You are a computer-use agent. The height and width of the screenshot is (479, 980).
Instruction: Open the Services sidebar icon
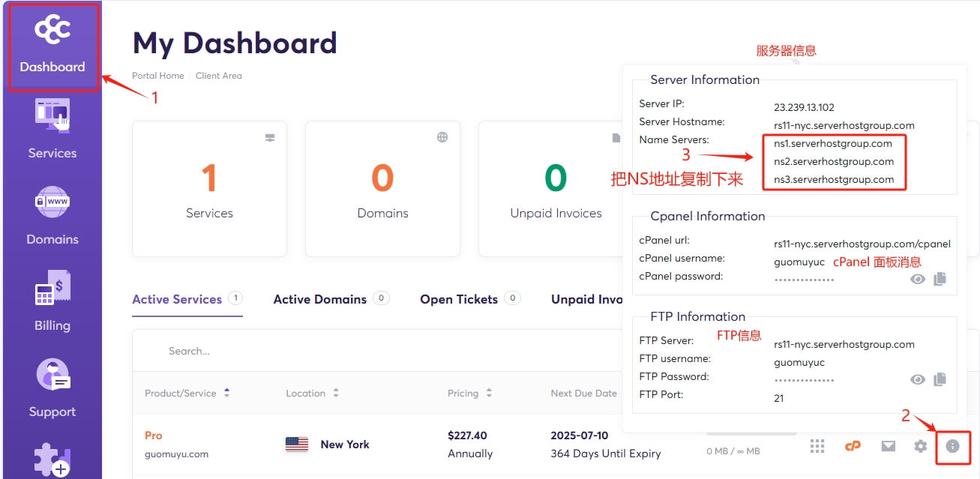52,129
